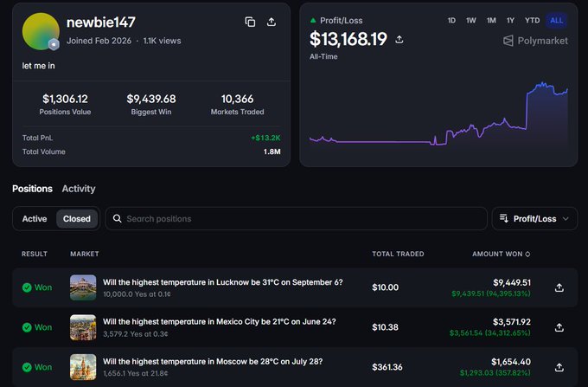Screen dimensions: 588x387
Task: Click the $10.00 total traded cell
Action: [385, 287]
